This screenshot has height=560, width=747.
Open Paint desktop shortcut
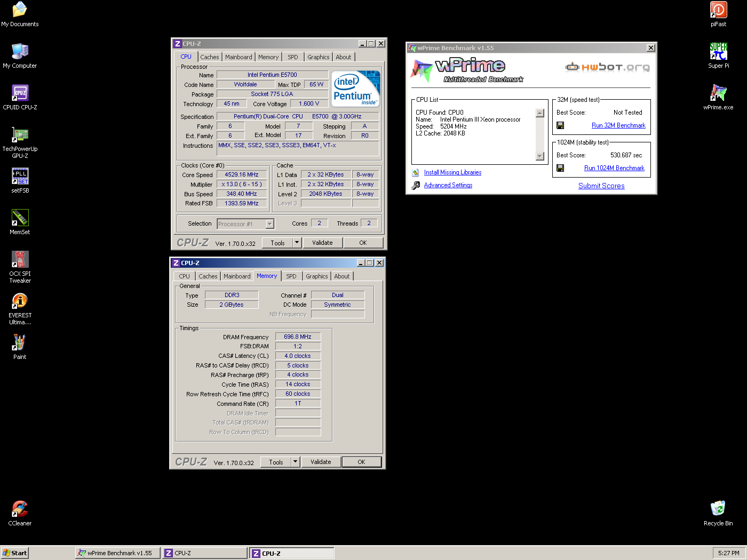click(20, 347)
